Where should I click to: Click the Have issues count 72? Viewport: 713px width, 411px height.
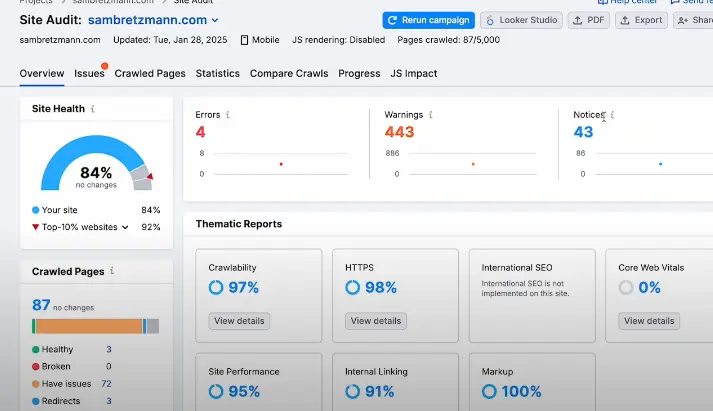(106, 384)
